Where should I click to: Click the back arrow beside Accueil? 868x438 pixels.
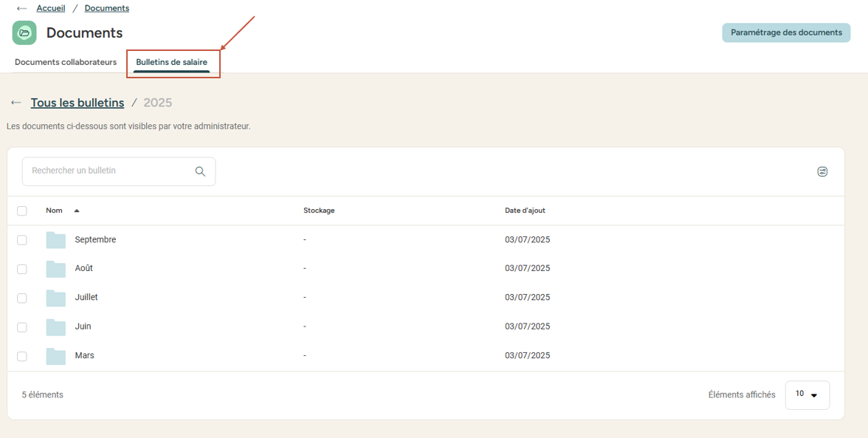21,8
